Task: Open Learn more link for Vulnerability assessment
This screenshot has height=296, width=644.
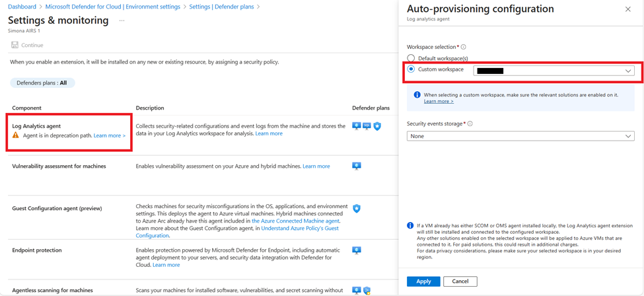Action: [316, 166]
